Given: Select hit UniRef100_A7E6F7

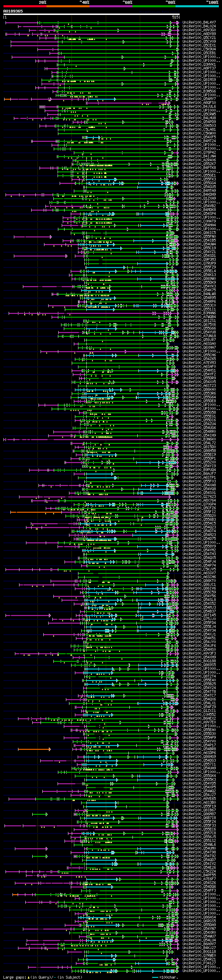Looking at the screenshot, I should coord(199,879).
